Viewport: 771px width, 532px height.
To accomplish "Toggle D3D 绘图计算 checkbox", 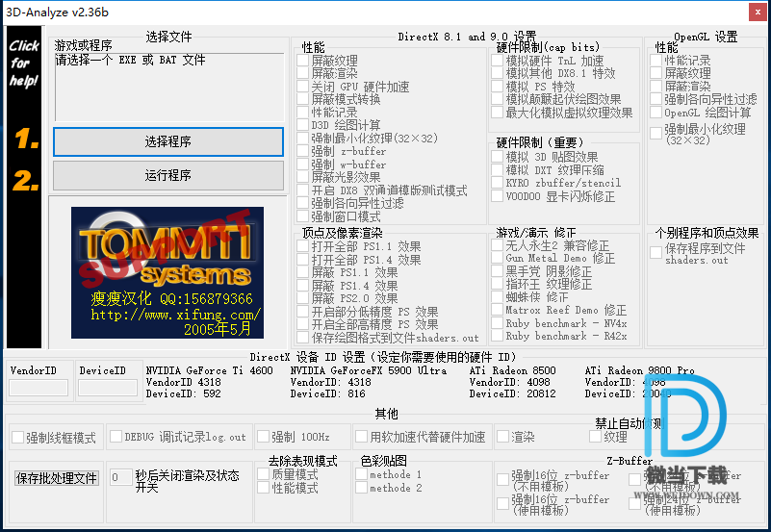I will pos(303,125).
